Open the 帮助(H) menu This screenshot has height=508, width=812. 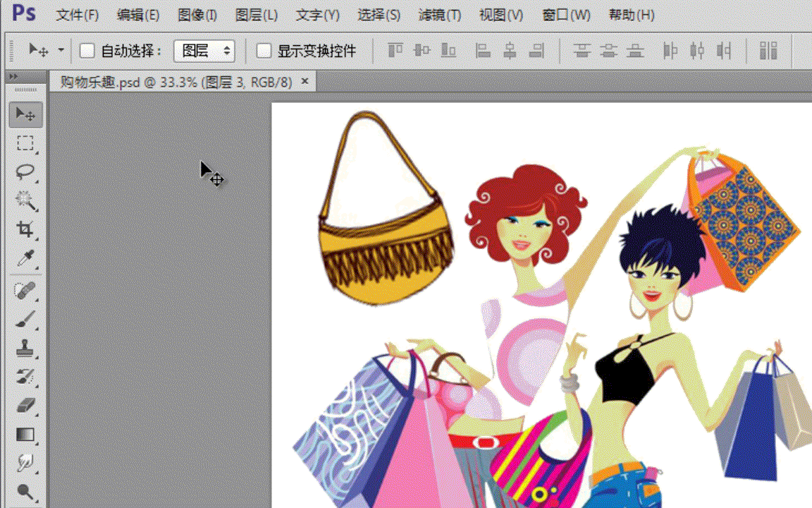pyautogui.click(x=632, y=15)
